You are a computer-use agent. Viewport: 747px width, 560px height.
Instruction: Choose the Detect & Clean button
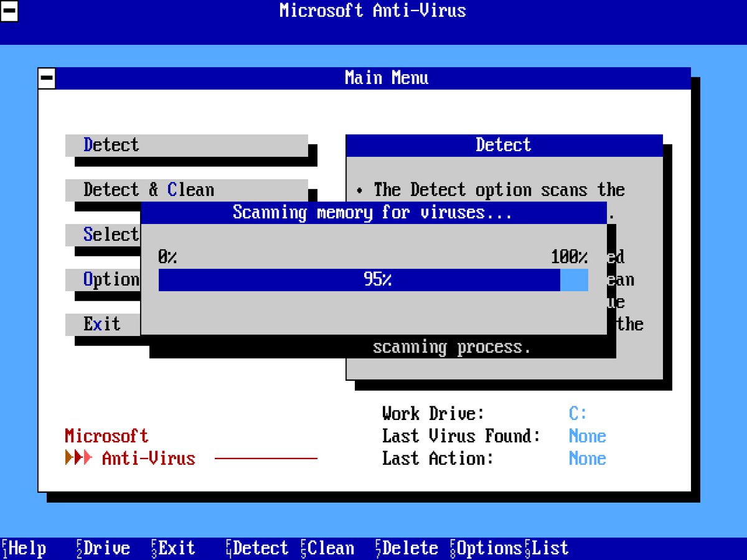tap(187, 190)
